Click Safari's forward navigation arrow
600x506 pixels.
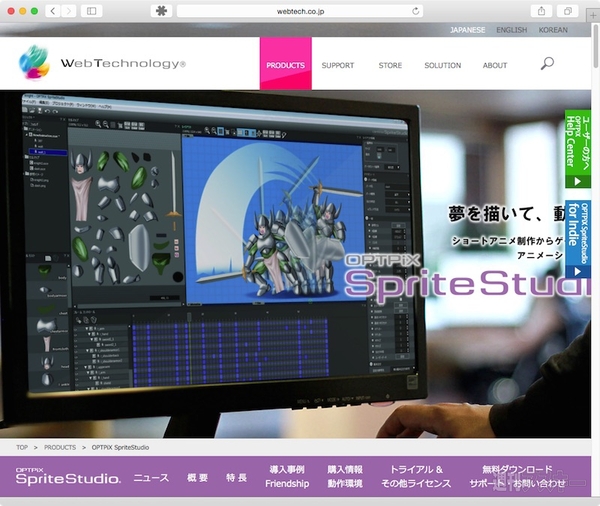[x=68, y=11]
